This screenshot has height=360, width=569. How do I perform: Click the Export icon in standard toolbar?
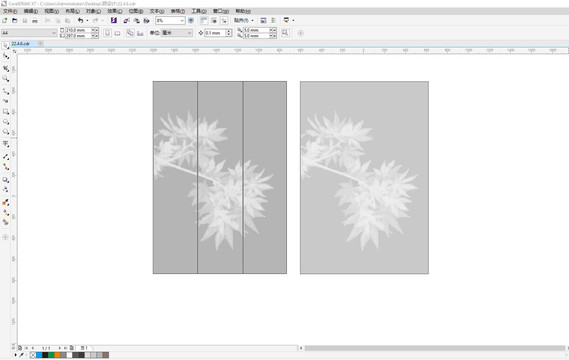point(136,21)
